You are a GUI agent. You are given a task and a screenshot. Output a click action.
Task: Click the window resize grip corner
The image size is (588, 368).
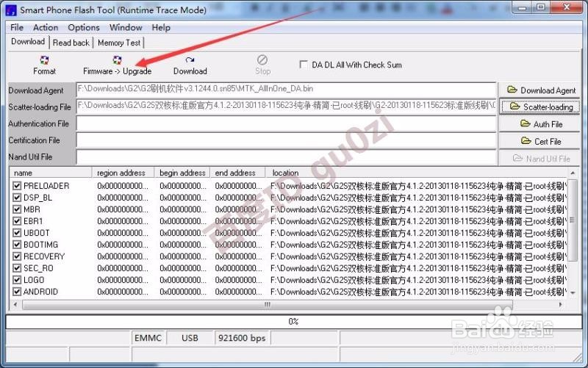coord(578,358)
